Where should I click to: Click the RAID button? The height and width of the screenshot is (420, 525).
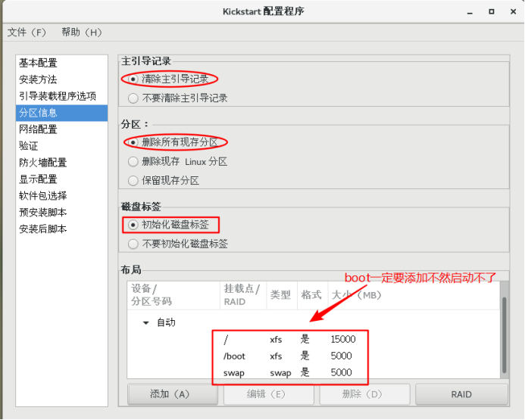click(461, 394)
